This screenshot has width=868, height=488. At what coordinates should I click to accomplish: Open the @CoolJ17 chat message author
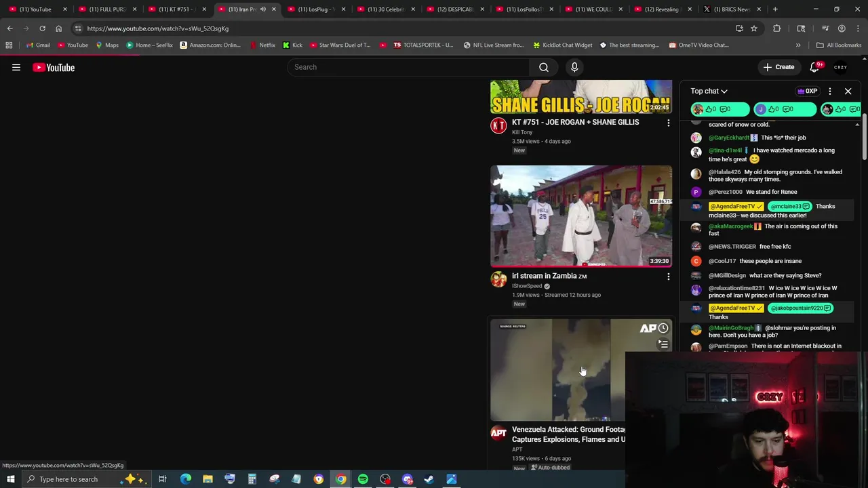(x=722, y=261)
